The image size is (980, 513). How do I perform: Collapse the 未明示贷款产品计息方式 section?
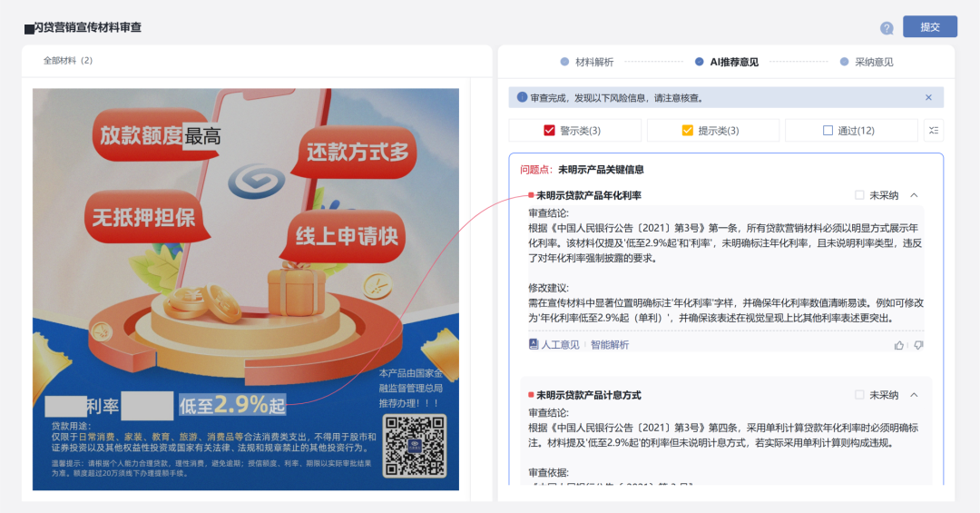coord(914,395)
